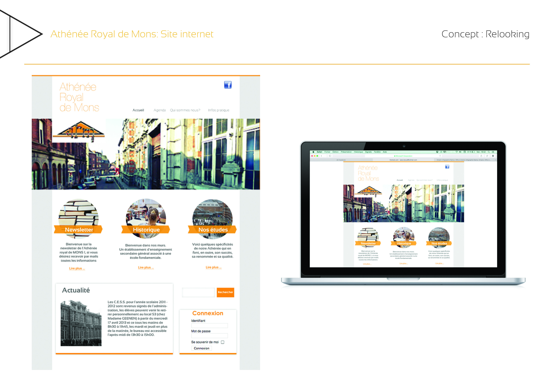Open the Dropbox status menu
This screenshot has height=392, width=554.
tap(437, 152)
